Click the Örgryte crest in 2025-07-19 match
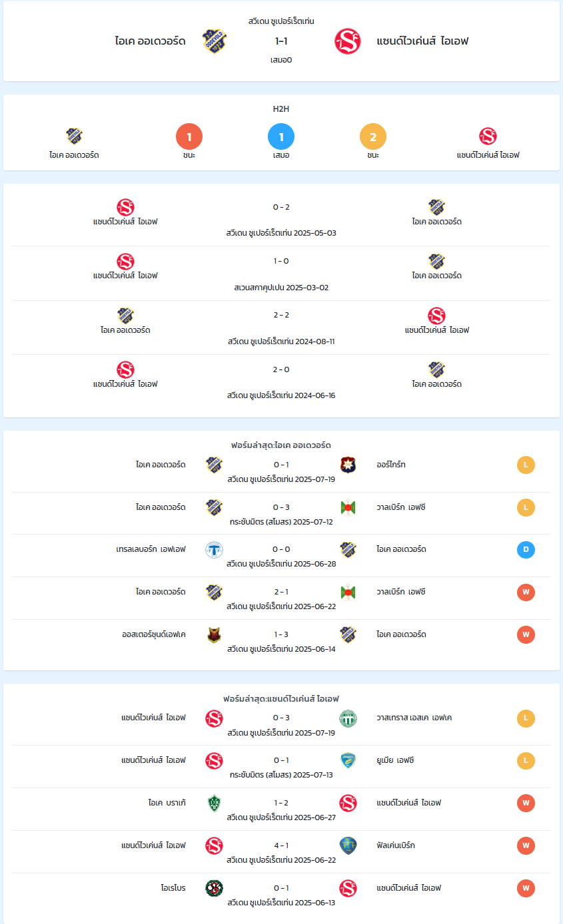Screen dimensions: 563x924 coord(348,465)
